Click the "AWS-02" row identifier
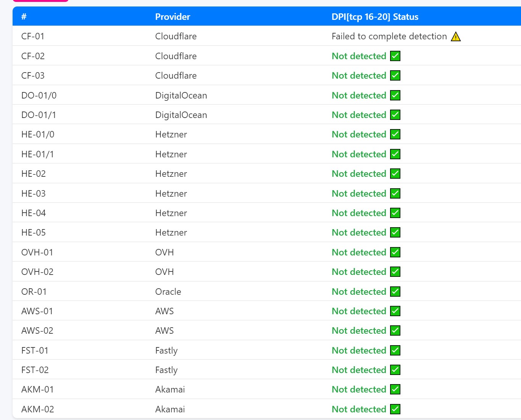521x420 pixels. pyautogui.click(x=37, y=331)
